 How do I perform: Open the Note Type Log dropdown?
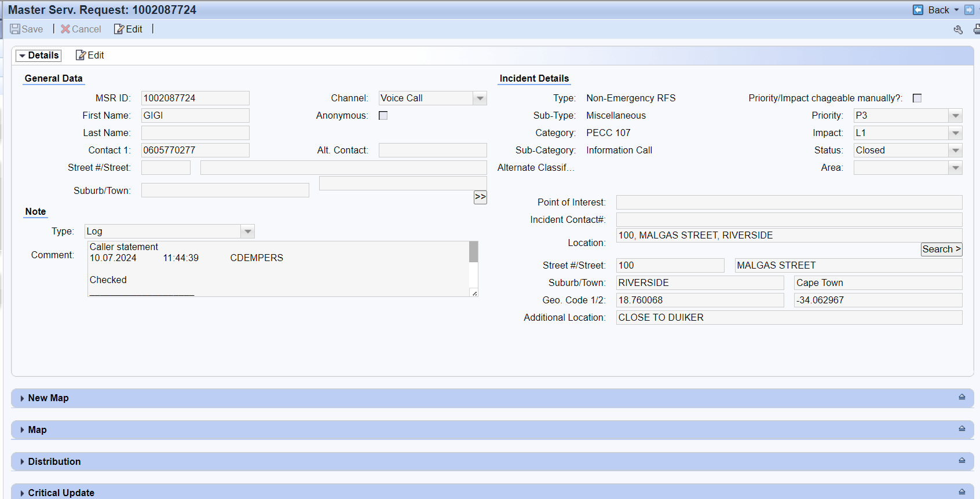point(247,232)
